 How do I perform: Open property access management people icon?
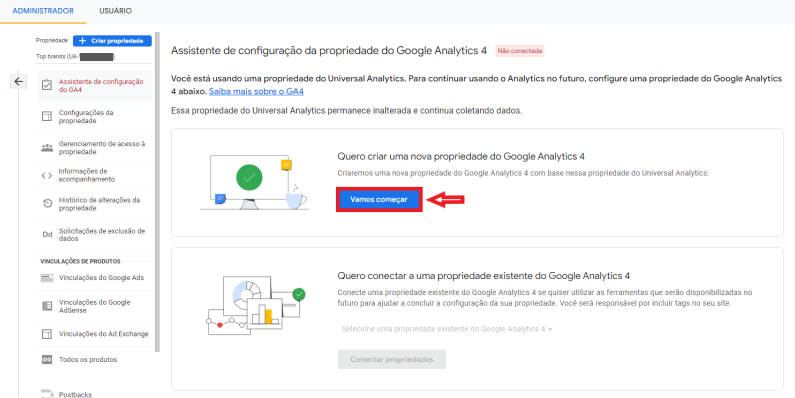47,148
